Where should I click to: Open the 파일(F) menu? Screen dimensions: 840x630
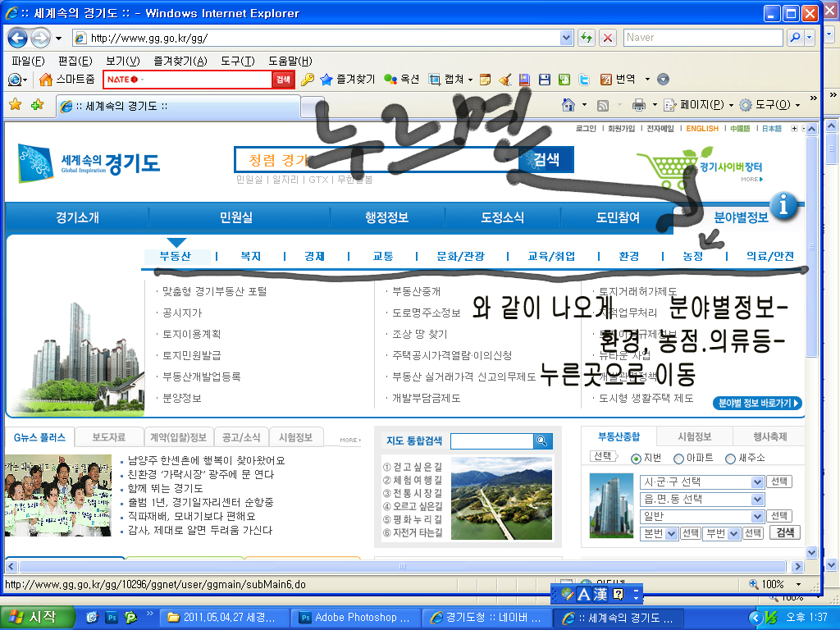point(28,61)
